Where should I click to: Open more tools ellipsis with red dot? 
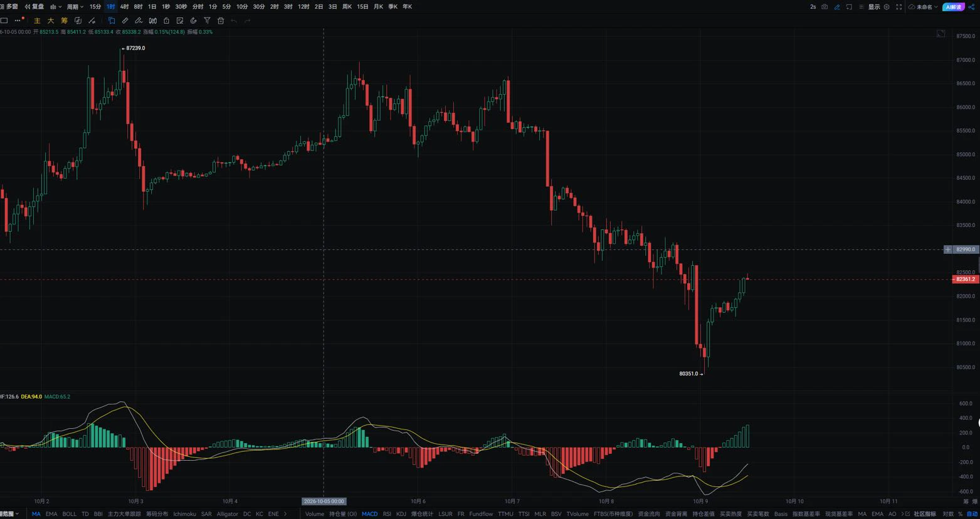[x=19, y=20]
